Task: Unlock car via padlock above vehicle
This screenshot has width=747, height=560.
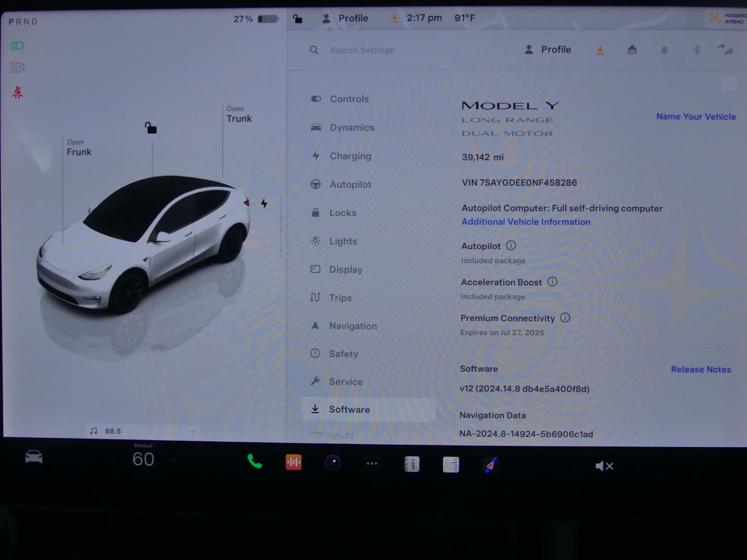Action: pos(150,128)
